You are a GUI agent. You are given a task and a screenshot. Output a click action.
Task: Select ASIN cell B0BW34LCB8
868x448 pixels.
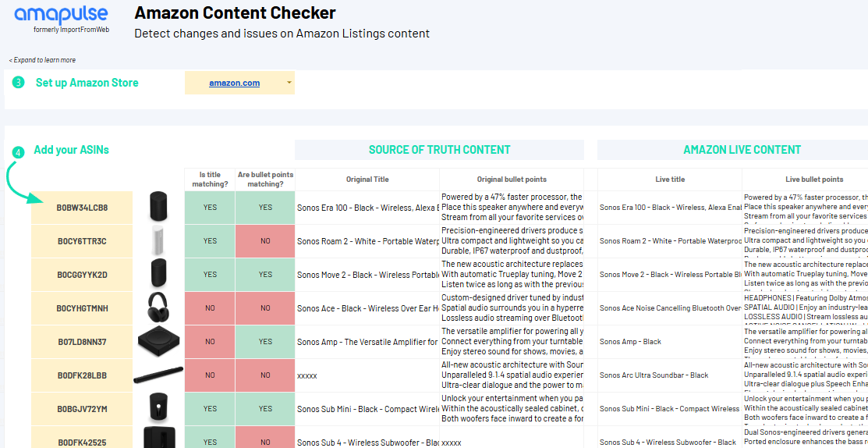[x=82, y=208]
